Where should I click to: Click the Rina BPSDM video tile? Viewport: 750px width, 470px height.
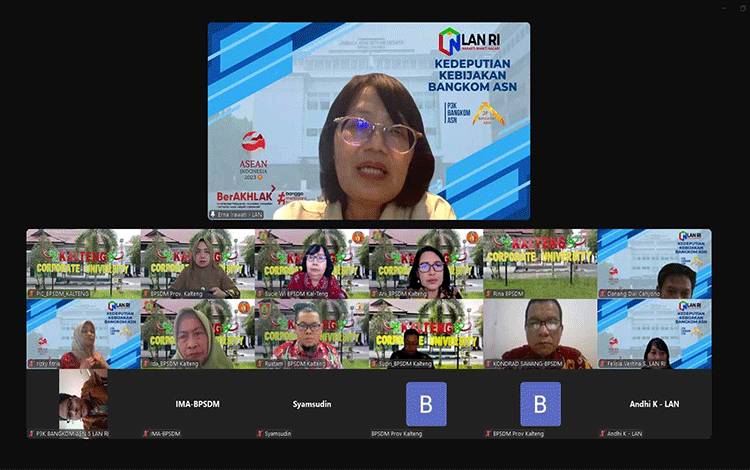pos(540,264)
